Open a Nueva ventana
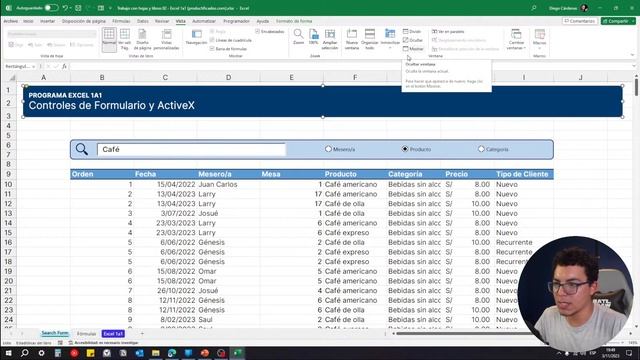 [x=351, y=39]
